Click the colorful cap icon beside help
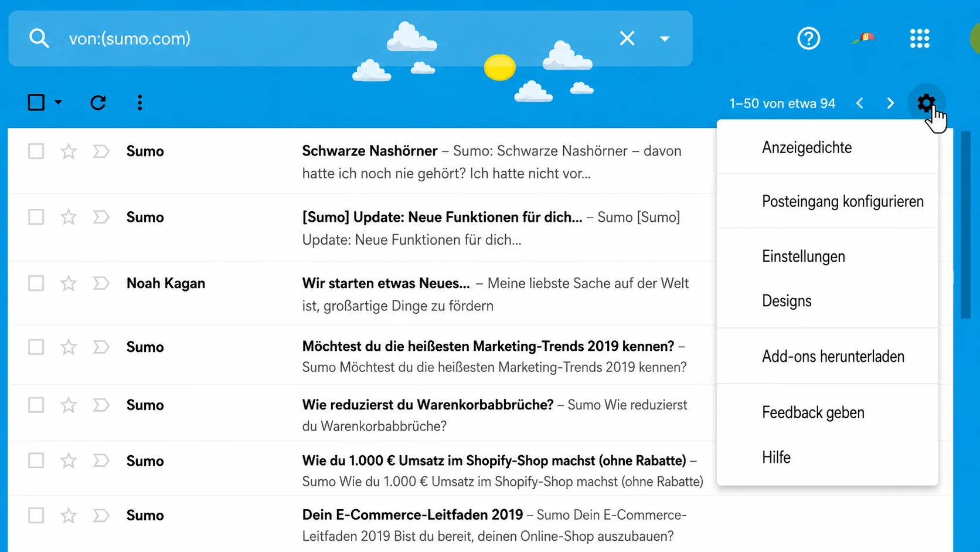Image resolution: width=980 pixels, height=552 pixels. pyautogui.click(x=863, y=39)
